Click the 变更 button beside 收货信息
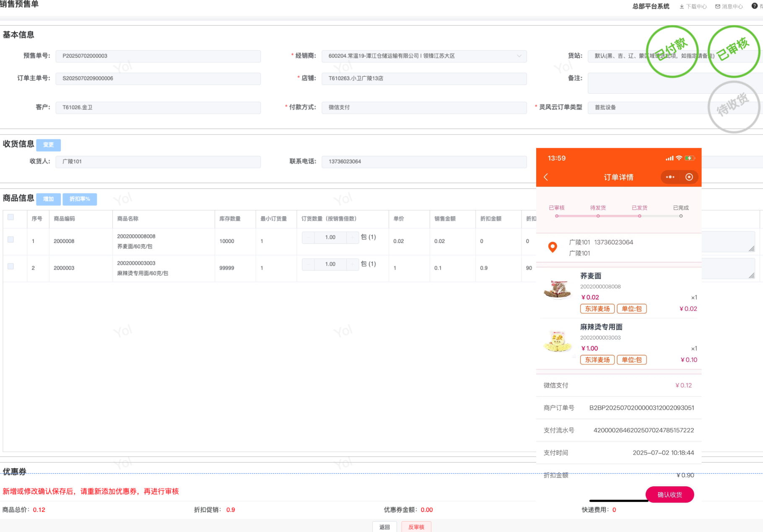 (48, 145)
